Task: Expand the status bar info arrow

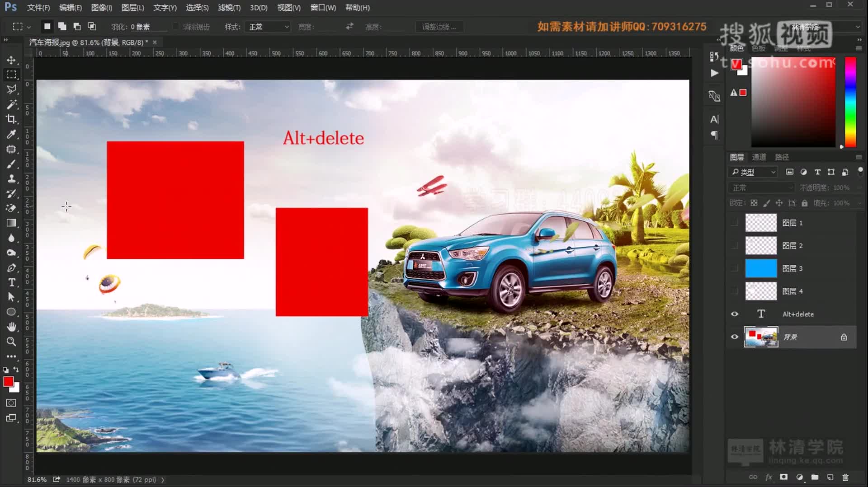Action: click(163, 480)
